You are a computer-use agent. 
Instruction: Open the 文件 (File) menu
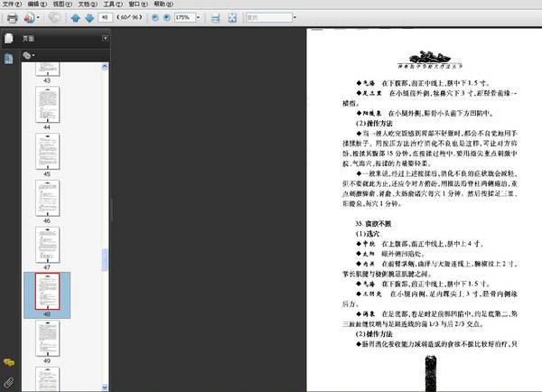coord(12,5)
